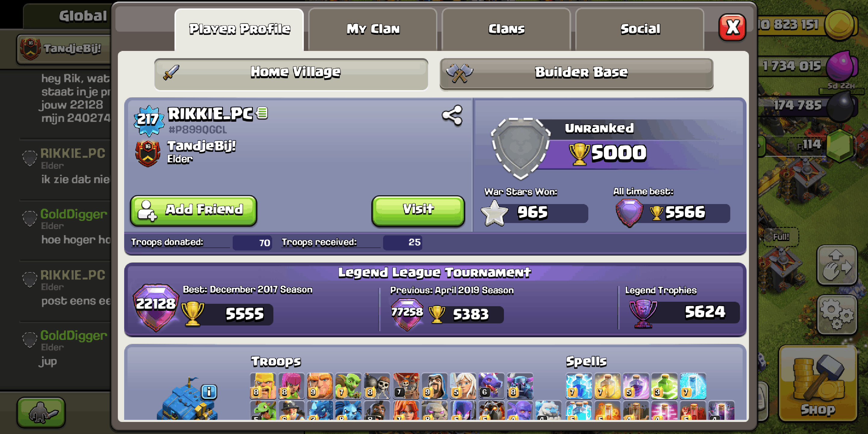Switch to the Social tab
This screenshot has width=868, height=434.
coord(640,30)
